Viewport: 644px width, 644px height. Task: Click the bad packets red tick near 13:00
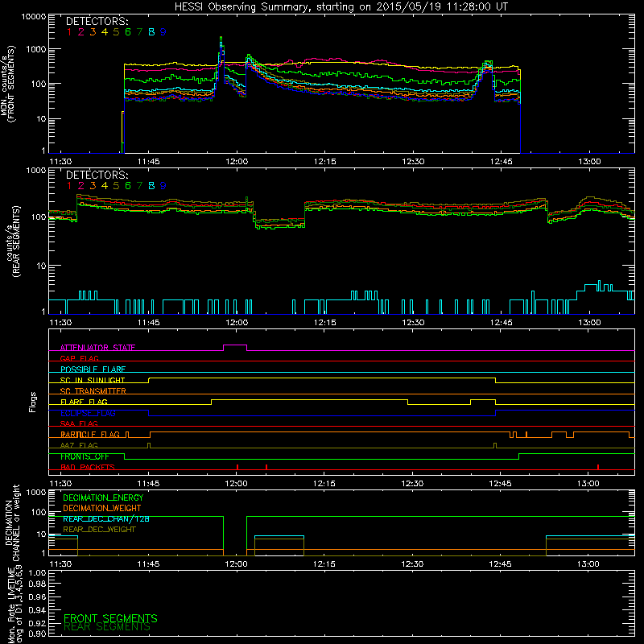coord(598,467)
